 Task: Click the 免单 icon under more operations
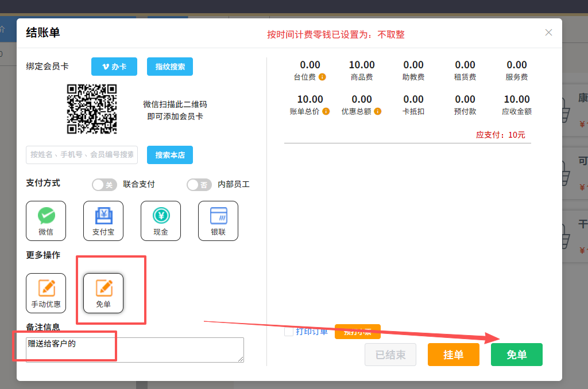click(x=103, y=293)
